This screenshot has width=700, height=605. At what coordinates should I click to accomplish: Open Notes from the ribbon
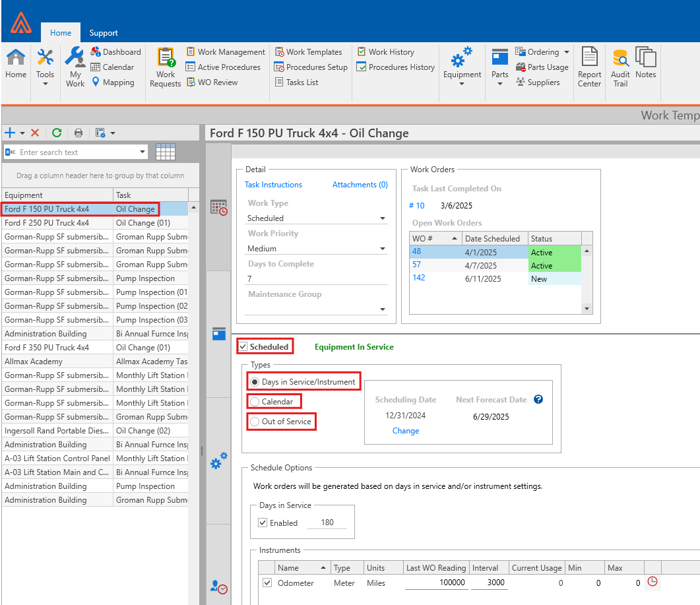tap(645, 65)
